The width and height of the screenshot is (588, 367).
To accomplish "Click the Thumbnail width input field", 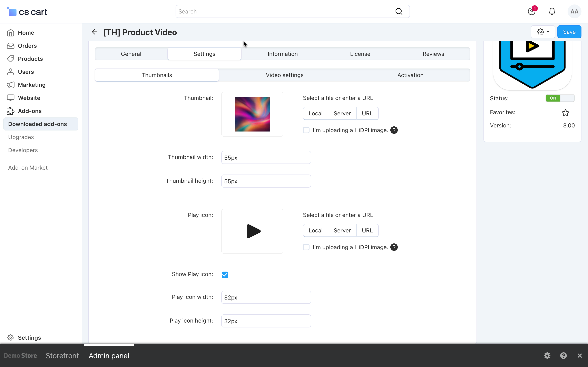I will pyautogui.click(x=266, y=158).
